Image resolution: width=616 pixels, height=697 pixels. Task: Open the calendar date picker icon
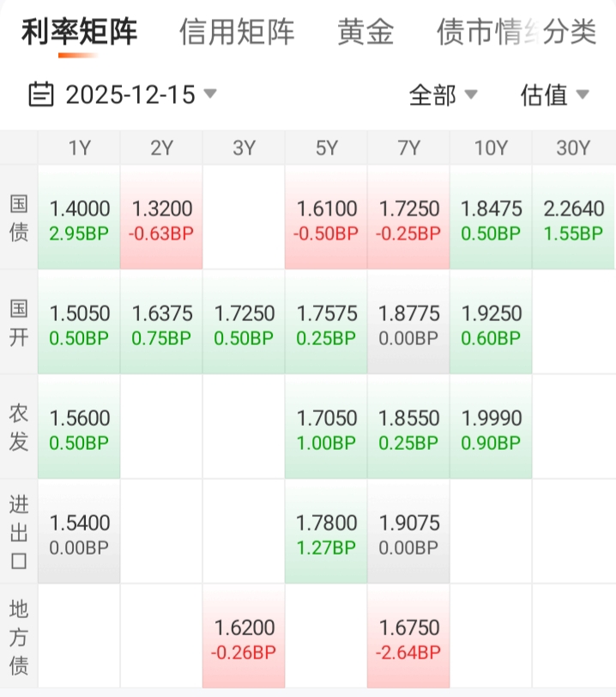click(x=41, y=94)
